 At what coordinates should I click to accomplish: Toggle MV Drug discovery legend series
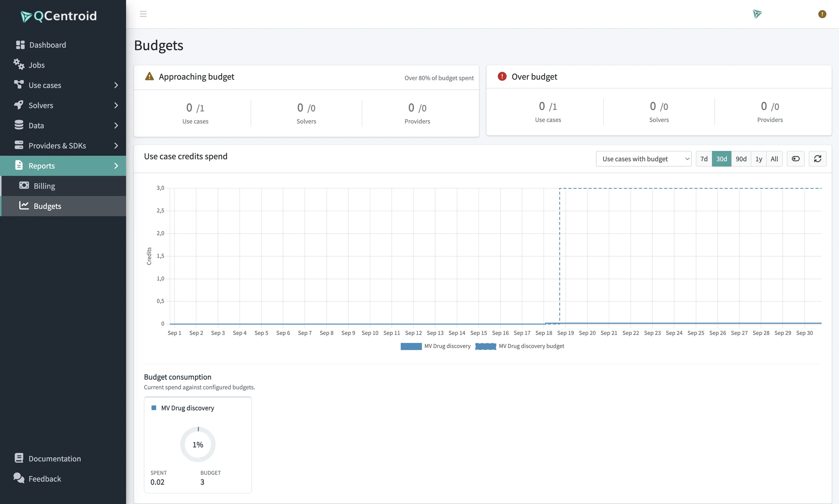pyautogui.click(x=436, y=346)
